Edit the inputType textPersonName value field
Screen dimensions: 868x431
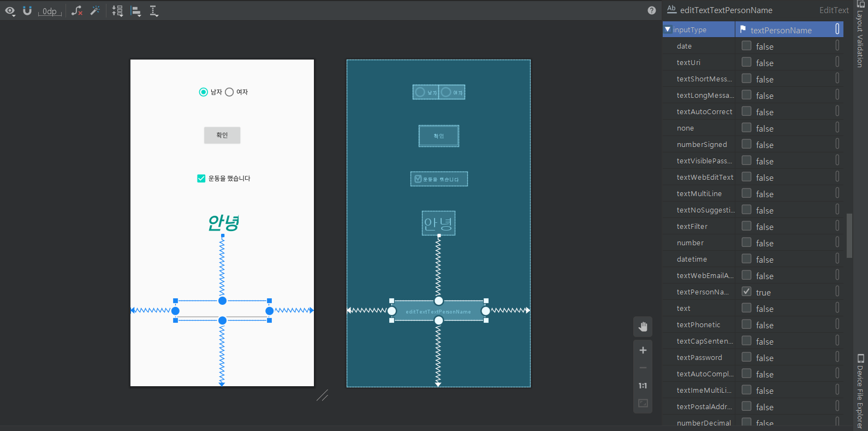pyautogui.click(x=781, y=30)
